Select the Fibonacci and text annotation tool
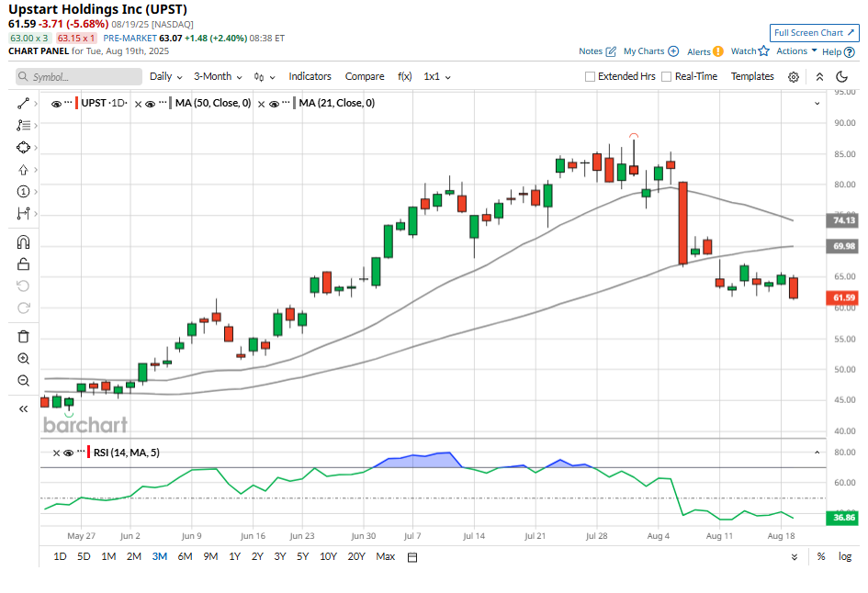 23,126
